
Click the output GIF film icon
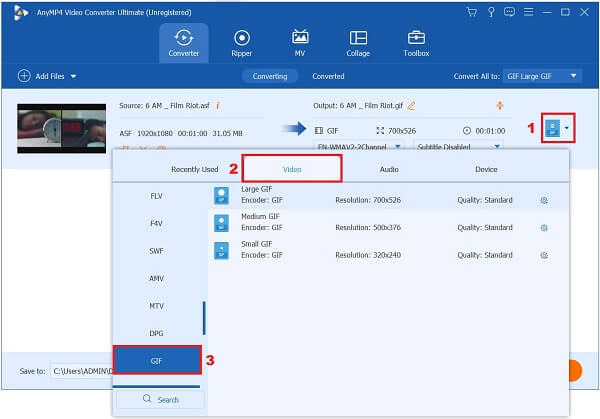(x=318, y=131)
